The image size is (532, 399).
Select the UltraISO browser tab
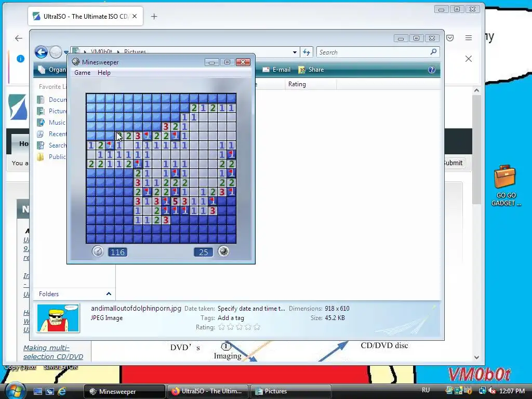(86, 16)
